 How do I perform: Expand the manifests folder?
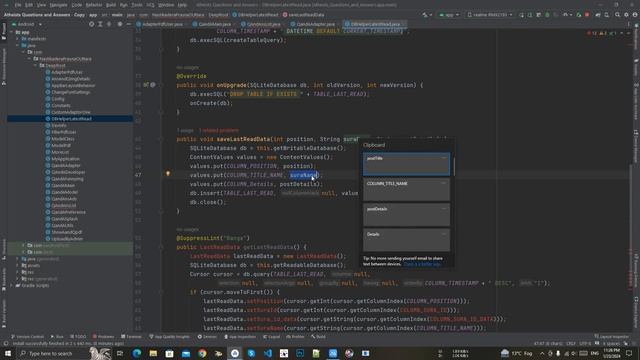pyautogui.click(x=18, y=39)
